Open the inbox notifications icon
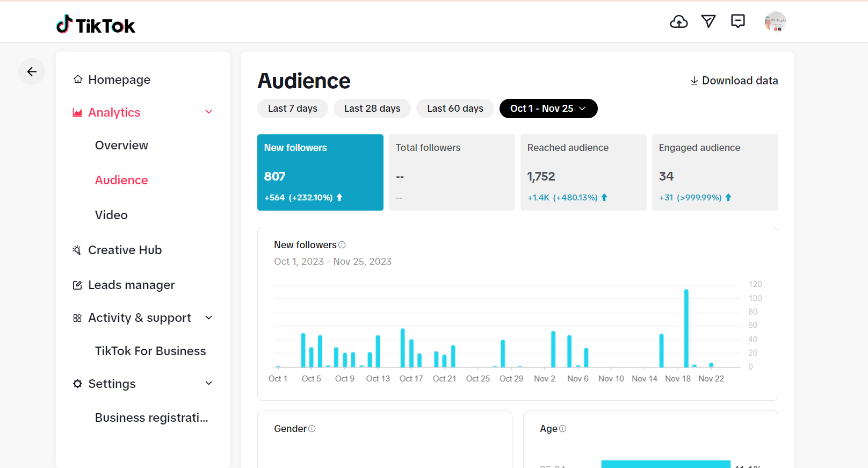 (738, 21)
